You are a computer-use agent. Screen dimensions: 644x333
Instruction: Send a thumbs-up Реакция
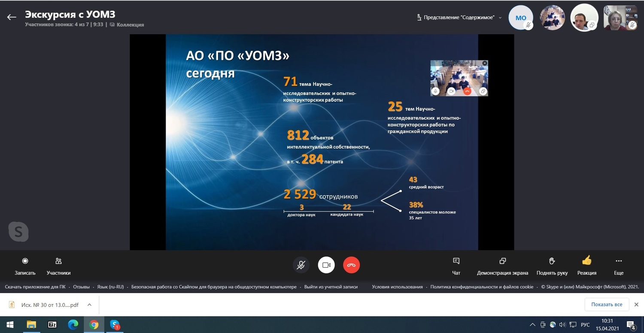587,266
